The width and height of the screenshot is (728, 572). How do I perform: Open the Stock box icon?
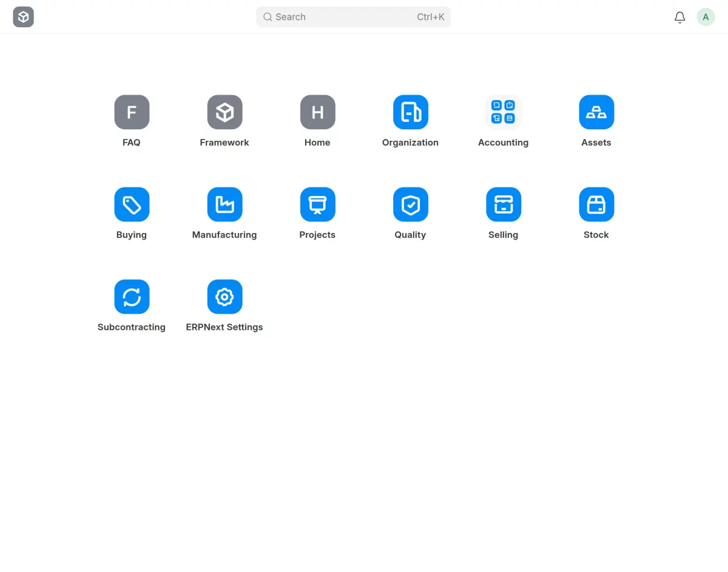pos(596,204)
